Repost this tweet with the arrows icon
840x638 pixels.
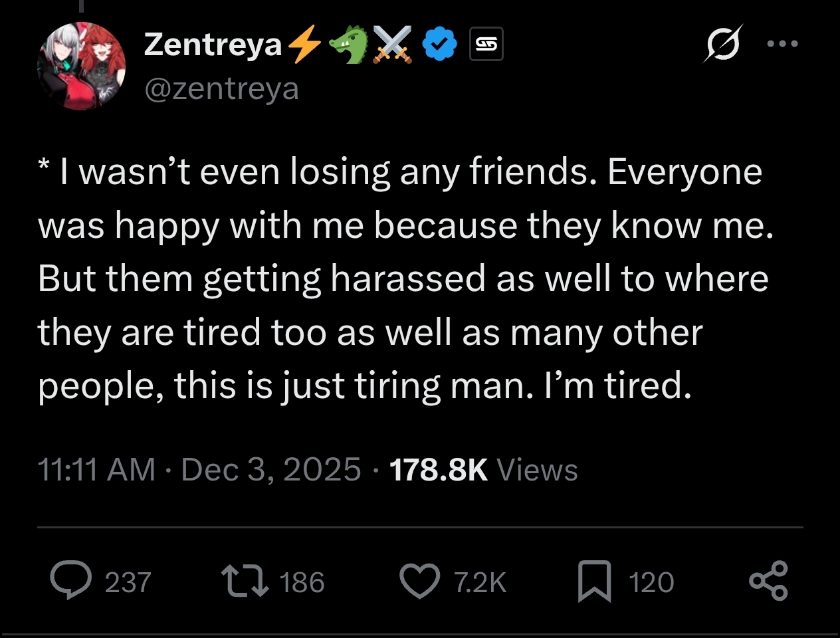point(245,582)
